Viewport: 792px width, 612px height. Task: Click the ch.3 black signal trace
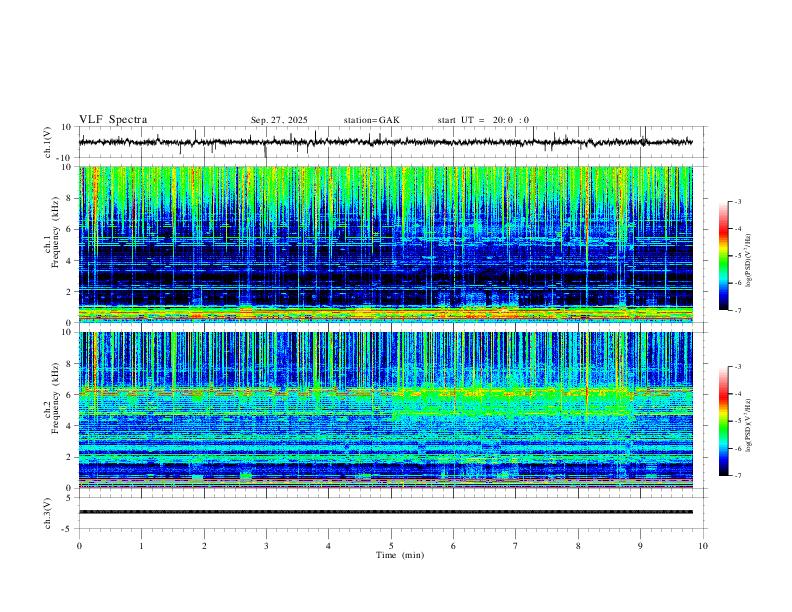click(x=385, y=512)
